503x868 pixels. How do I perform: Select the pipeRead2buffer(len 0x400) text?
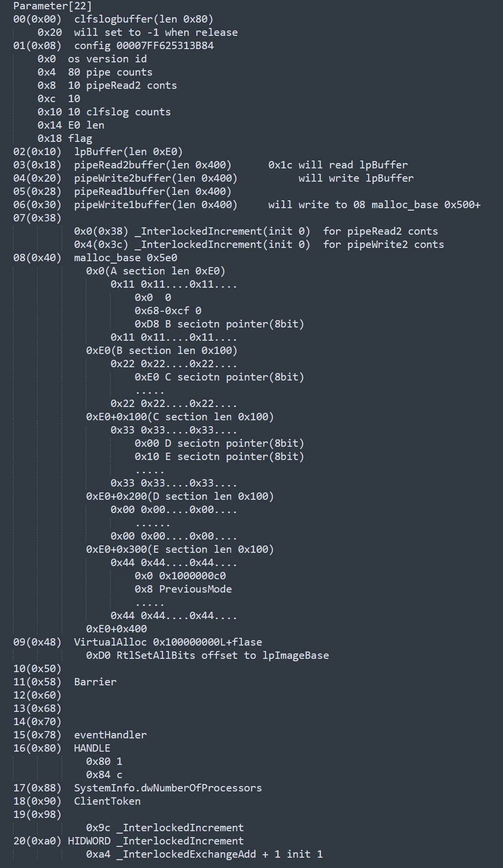pos(152,165)
